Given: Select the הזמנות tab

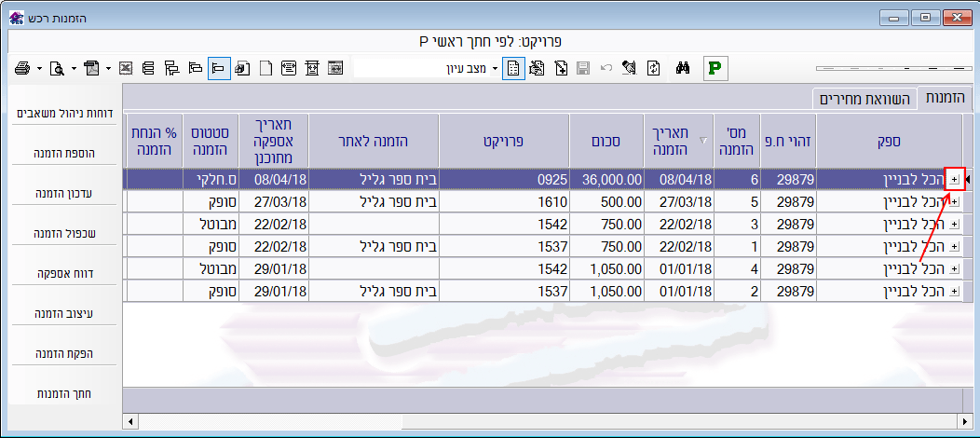Looking at the screenshot, I should pyautogui.click(x=945, y=98).
